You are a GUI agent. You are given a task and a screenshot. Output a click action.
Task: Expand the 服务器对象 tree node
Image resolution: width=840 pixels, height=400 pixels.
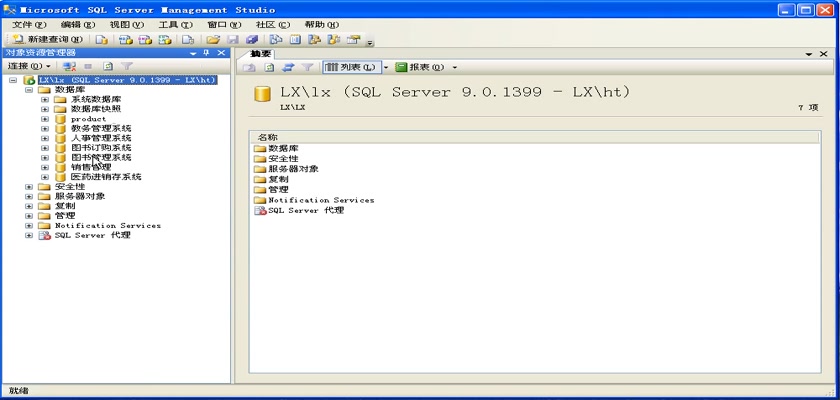tap(29, 197)
